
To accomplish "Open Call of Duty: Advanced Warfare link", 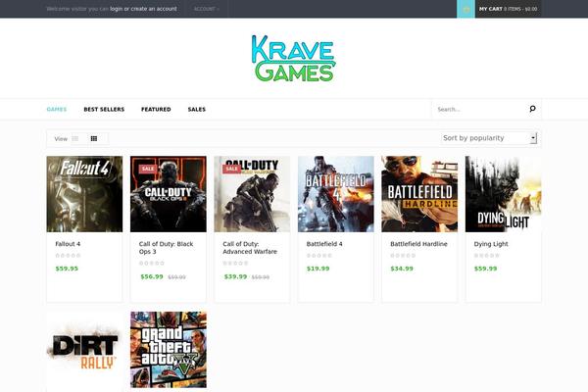I will click(250, 248).
